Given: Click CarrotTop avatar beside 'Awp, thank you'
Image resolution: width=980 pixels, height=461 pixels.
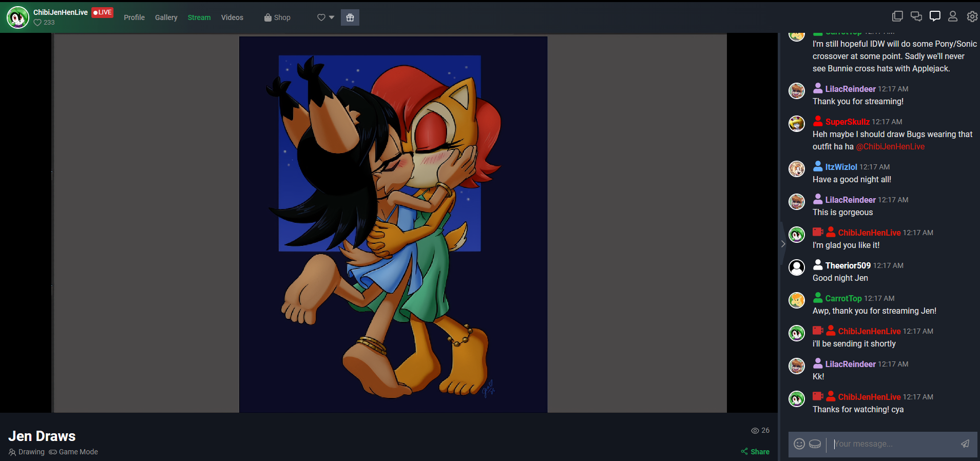Looking at the screenshot, I should pos(797,300).
